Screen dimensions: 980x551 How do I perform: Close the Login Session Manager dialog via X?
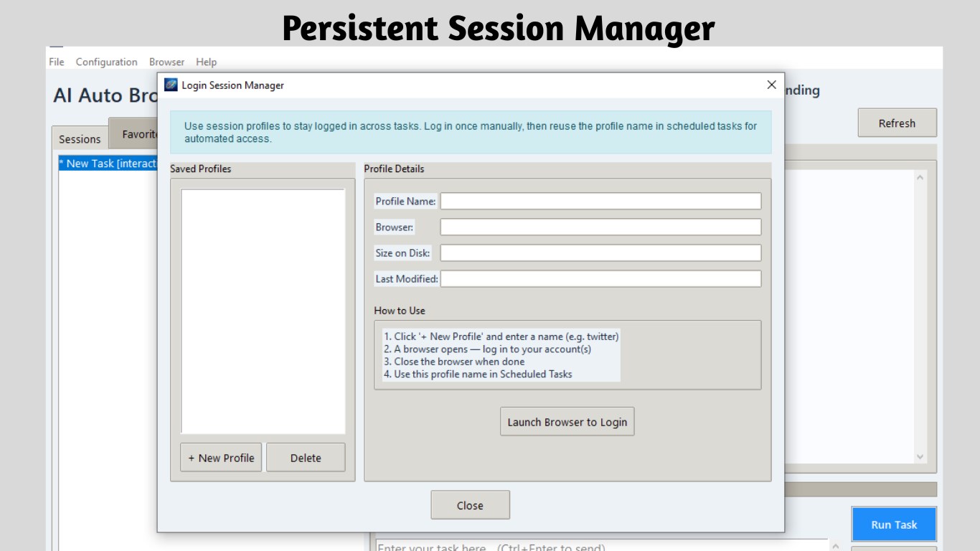coord(771,85)
